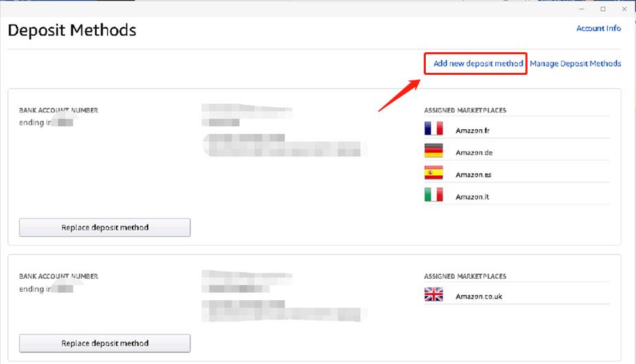Minimize the window
Viewport: 636px width, 364px height.
(x=582, y=9)
